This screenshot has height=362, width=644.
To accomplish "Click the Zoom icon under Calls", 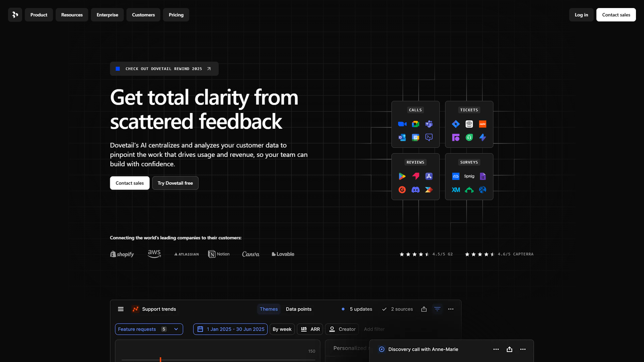I will (402, 124).
